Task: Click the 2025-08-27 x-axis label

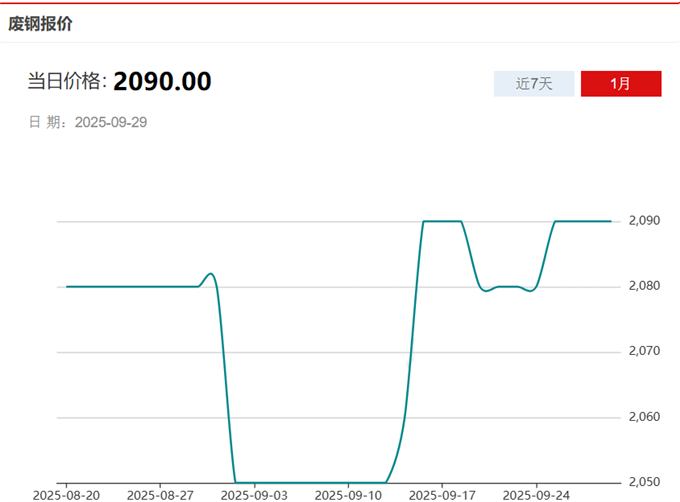Action: [x=160, y=494]
